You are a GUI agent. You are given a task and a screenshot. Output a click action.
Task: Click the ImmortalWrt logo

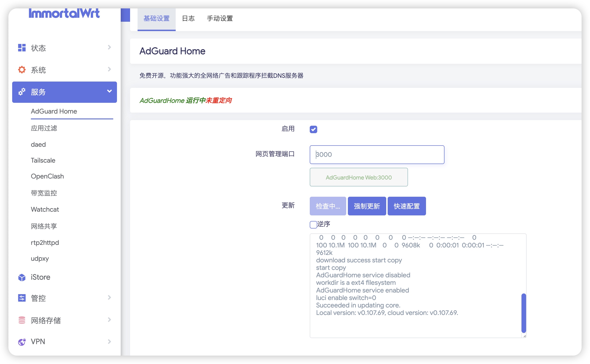pyautogui.click(x=64, y=13)
